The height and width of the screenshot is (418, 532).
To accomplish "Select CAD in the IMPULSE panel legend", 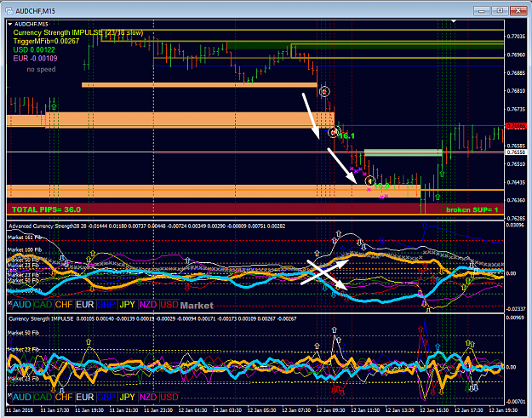I will (43, 397).
